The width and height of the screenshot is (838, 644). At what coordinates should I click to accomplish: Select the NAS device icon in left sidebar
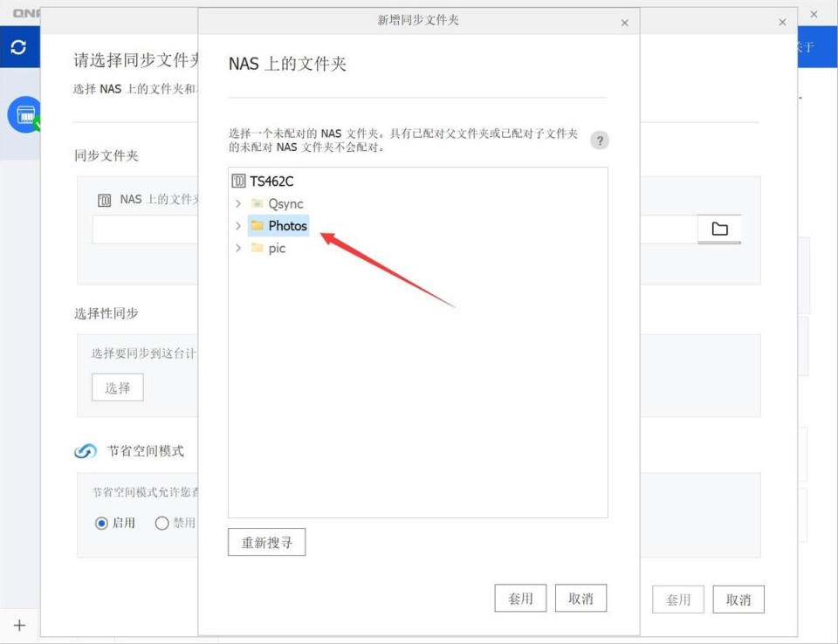click(24, 114)
